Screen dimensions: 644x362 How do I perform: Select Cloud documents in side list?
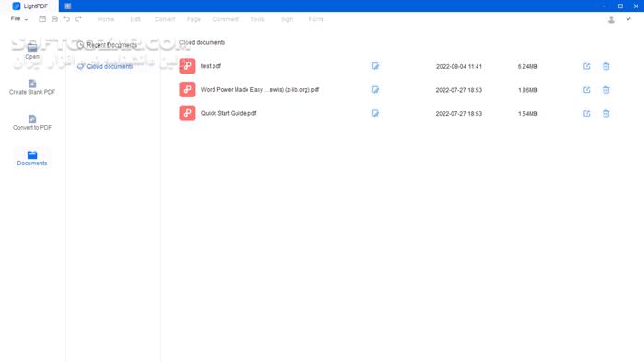pyautogui.click(x=105, y=66)
